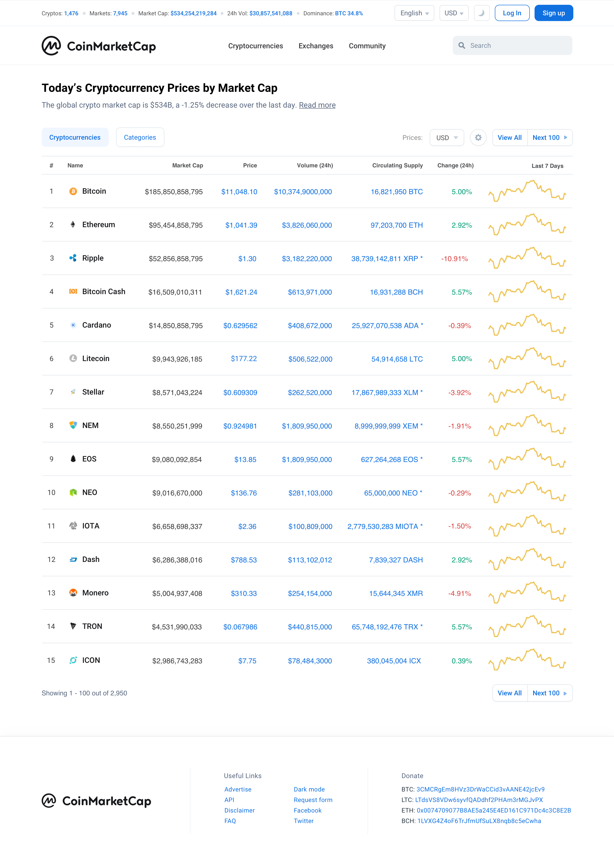The width and height of the screenshot is (614, 868).
Task: Click Litecoin supply 54,914,658 LTC
Action: 397,359
